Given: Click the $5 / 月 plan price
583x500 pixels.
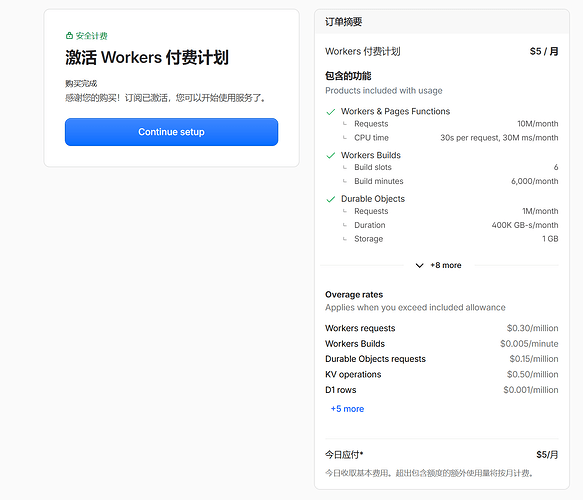Looking at the screenshot, I should (x=544, y=51).
